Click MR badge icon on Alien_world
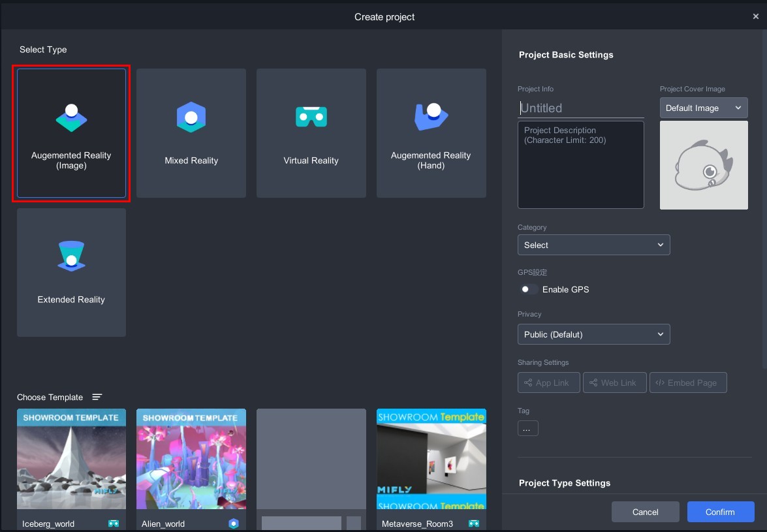 [234, 524]
